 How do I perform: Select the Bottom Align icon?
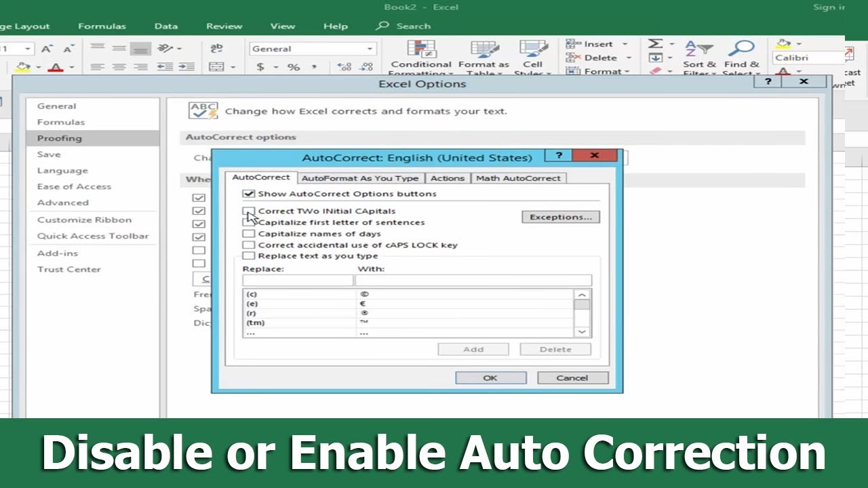[x=140, y=48]
